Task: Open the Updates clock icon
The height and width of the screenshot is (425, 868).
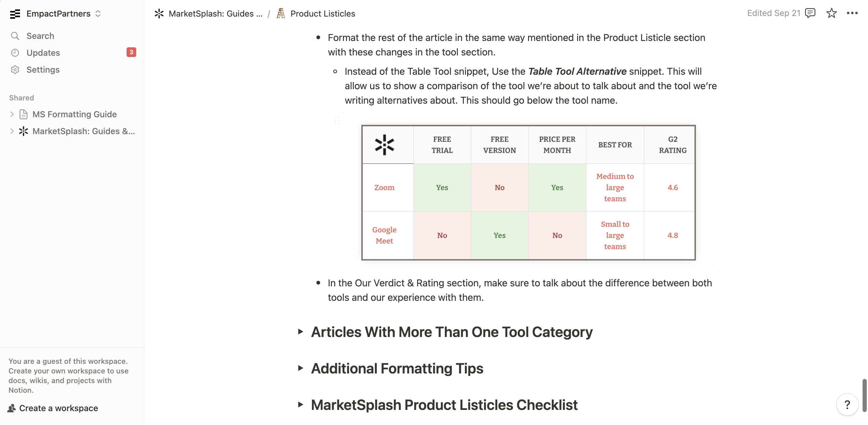Action: click(15, 52)
